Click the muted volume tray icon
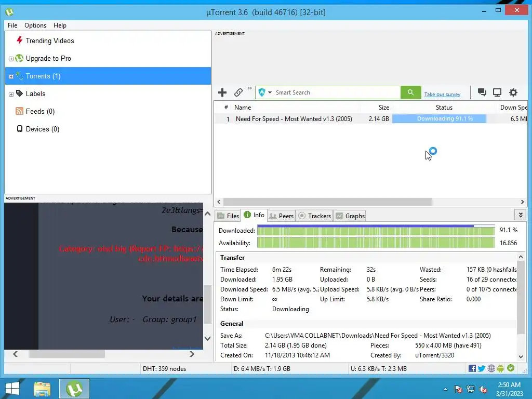Viewport: 532px width, 399px height. (483, 390)
